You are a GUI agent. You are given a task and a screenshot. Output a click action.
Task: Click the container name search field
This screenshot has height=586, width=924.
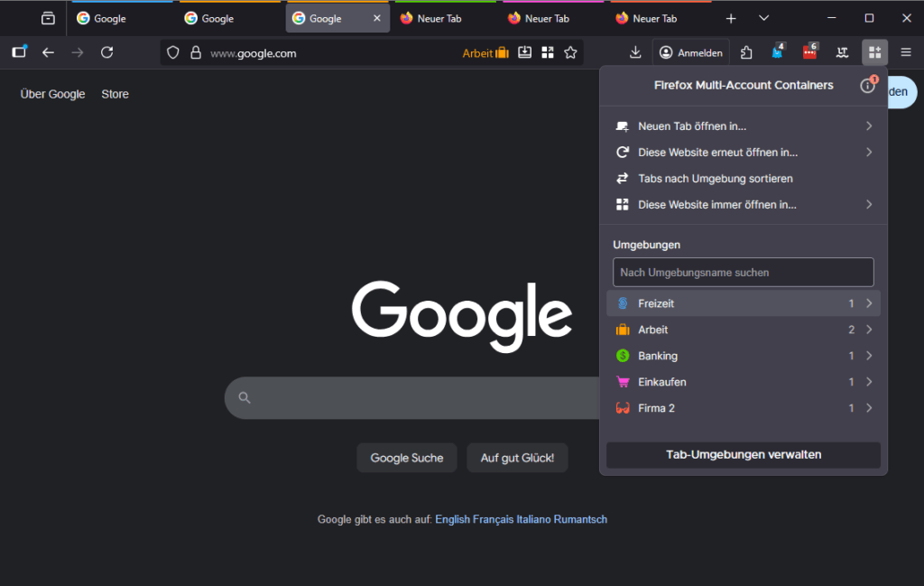click(x=743, y=272)
